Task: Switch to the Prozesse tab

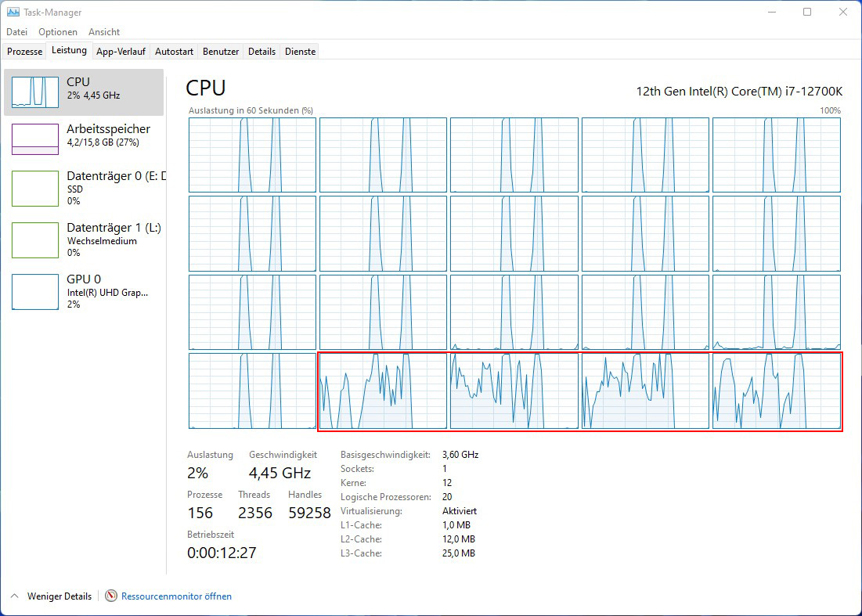Action: click(24, 52)
